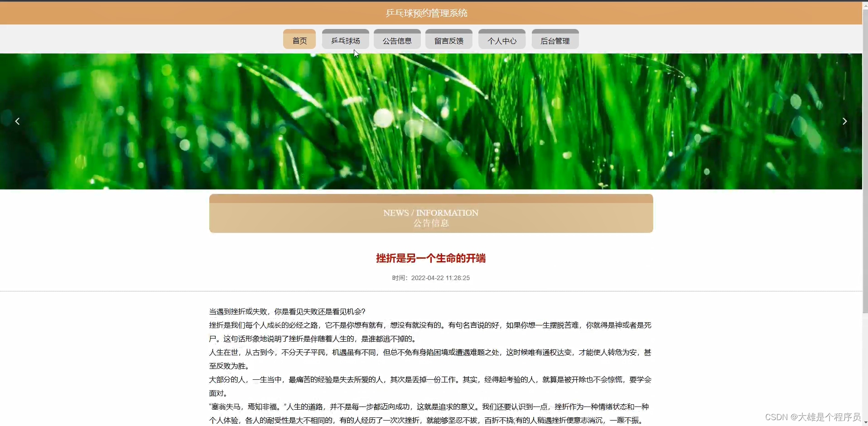This screenshot has height=426, width=868.
Task: Click the article title 挫折是另一个生命的开端
Action: [431, 258]
